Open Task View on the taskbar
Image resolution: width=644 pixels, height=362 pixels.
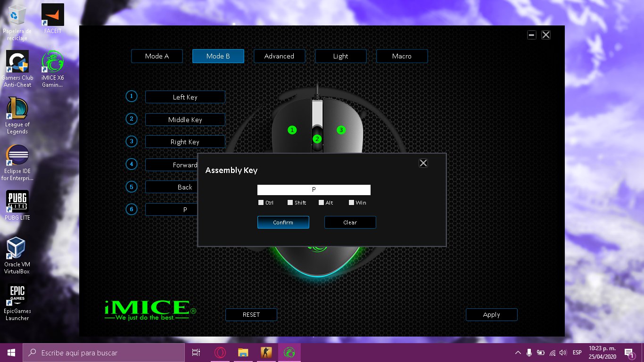[196, 353]
